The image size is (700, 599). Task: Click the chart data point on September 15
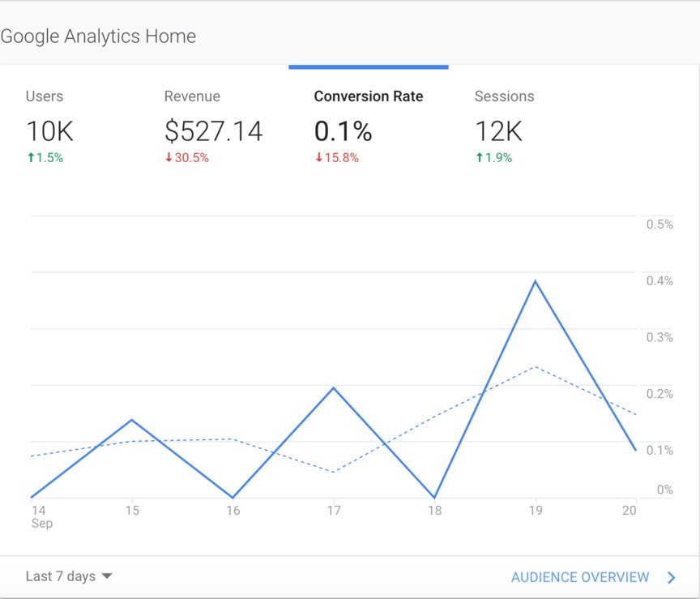click(x=132, y=420)
